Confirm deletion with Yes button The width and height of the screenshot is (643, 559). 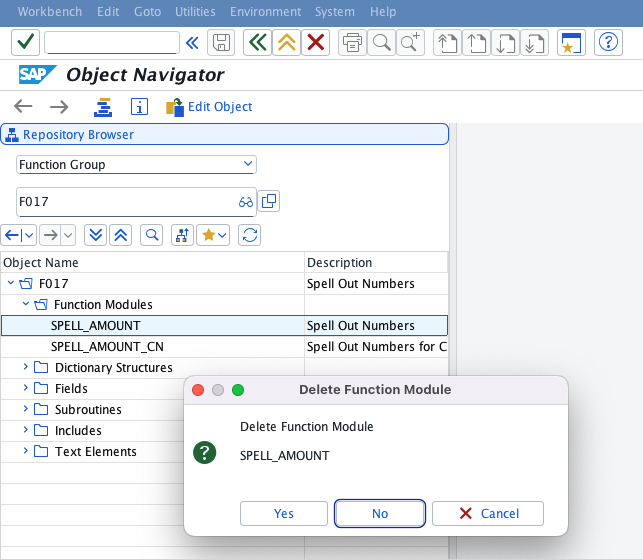[284, 513]
